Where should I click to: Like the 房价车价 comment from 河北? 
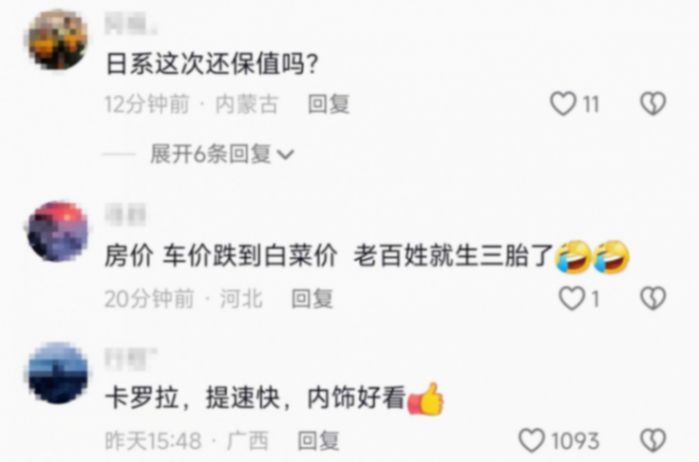coord(572,298)
